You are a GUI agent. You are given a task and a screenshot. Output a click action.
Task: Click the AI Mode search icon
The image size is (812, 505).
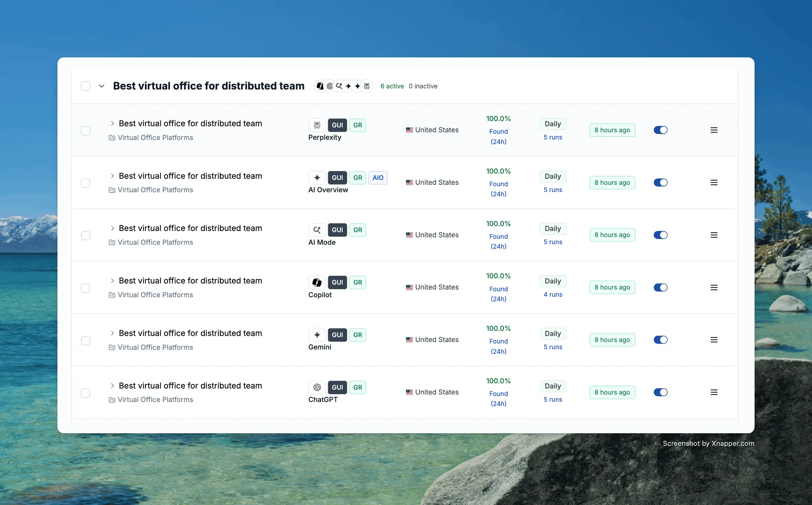[x=317, y=230]
